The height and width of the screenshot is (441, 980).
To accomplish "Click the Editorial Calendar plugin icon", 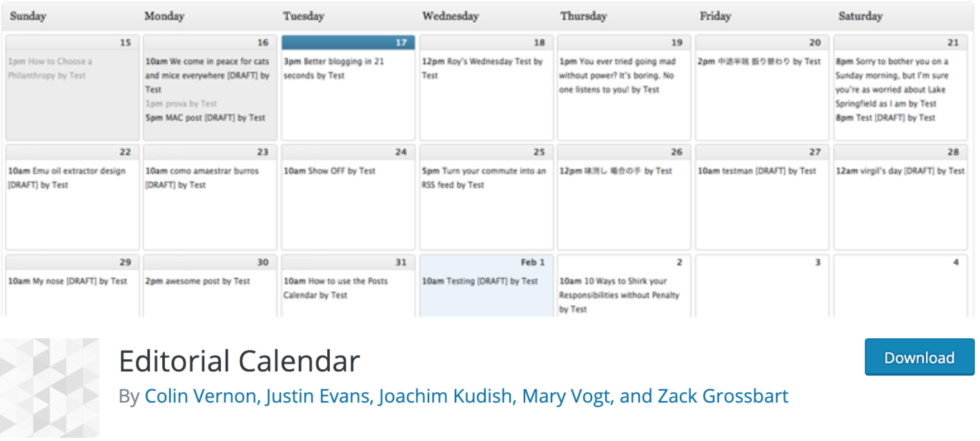I will point(50,387).
